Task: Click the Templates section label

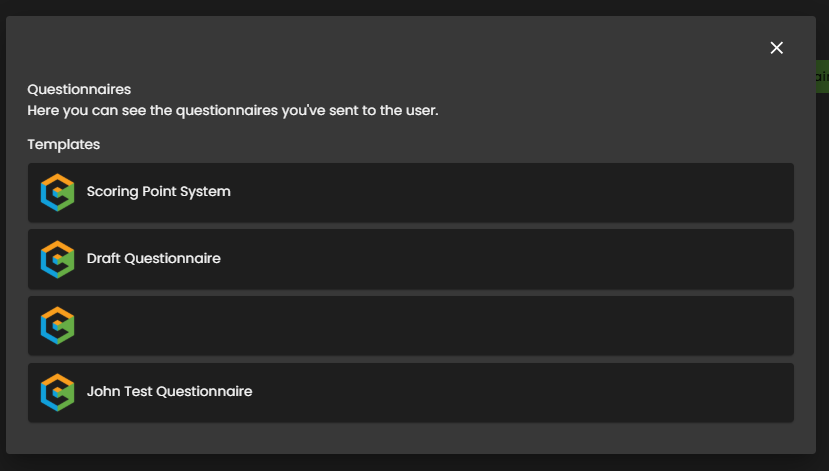Action: pos(63,144)
